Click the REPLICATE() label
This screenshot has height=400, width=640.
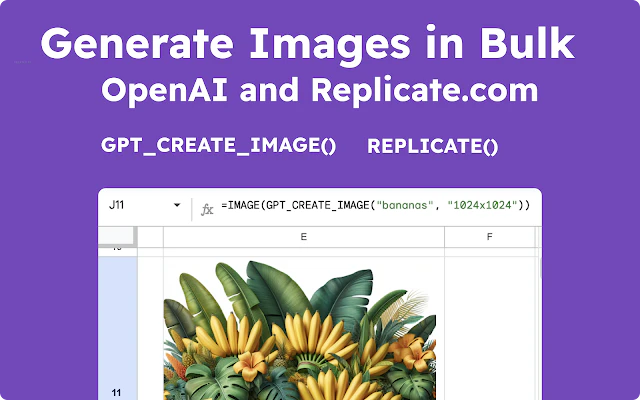(432, 146)
